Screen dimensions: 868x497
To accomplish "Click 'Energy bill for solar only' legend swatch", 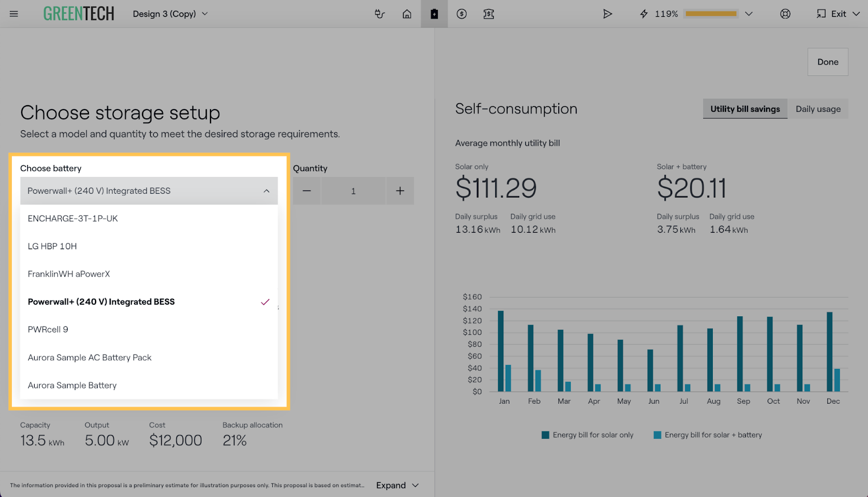I will (545, 435).
